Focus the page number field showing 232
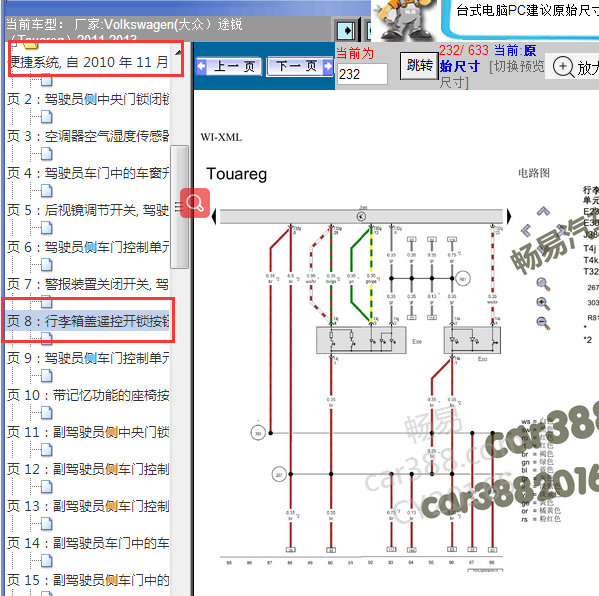This screenshot has height=596, width=599. 362,74
